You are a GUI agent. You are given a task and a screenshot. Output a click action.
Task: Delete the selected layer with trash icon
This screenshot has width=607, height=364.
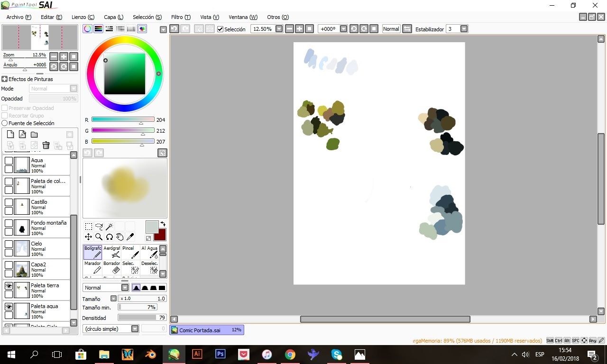click(x=46, y=145)
